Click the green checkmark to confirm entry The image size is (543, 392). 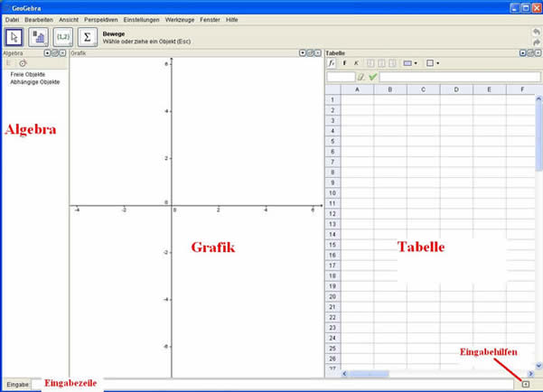point(372,77)
